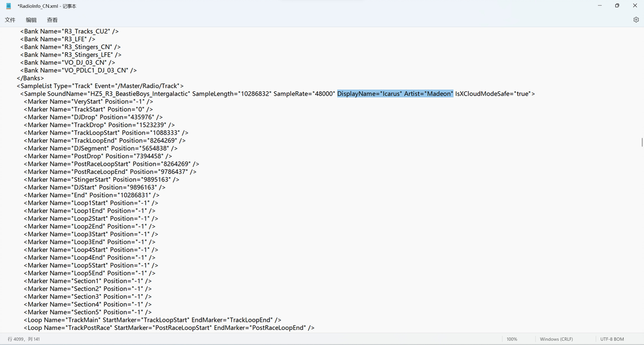Minimize the Notepad window
The width and height of the screenshot is (644, 345).
click(x=600, y=6)
